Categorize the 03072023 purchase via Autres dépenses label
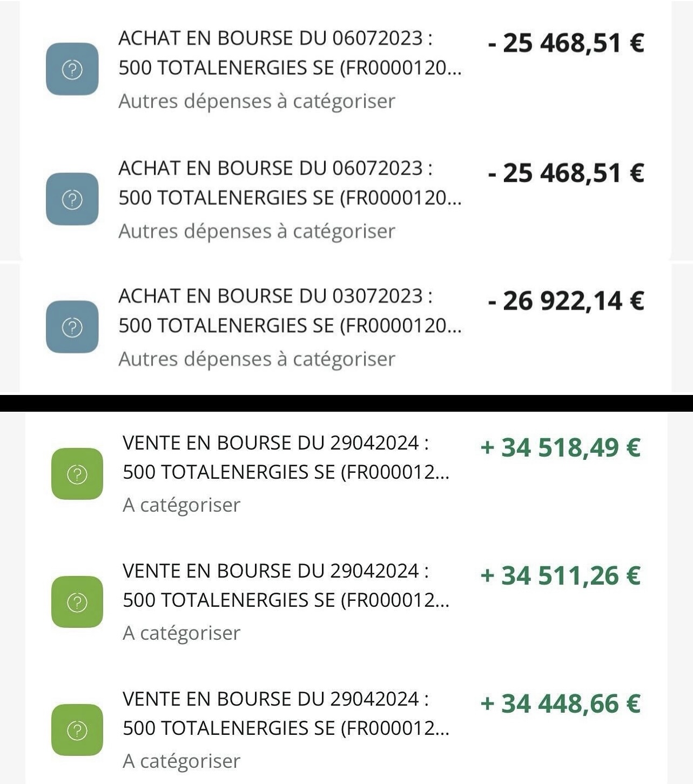Viewport: 693px width, 784px height. (257, 359)
